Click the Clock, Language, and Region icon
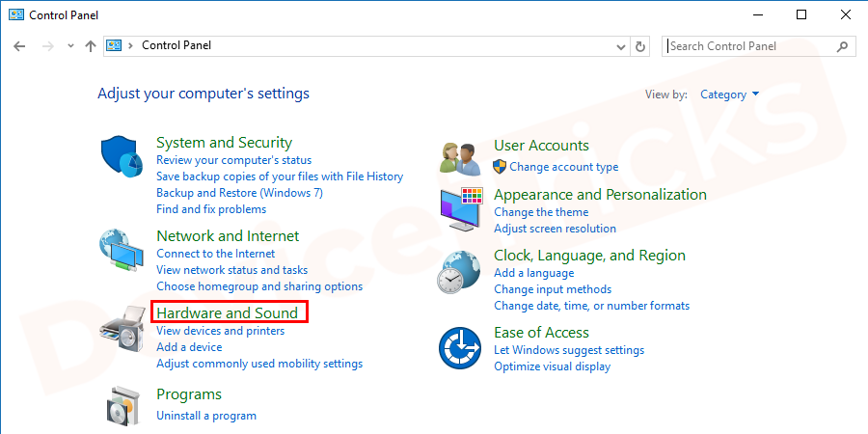Viewport: 868px width, 434px height. click(x=460, y=272)
